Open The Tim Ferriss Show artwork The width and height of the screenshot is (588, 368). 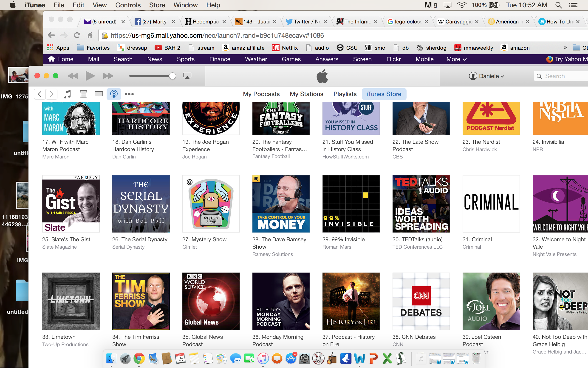(141, 301)
